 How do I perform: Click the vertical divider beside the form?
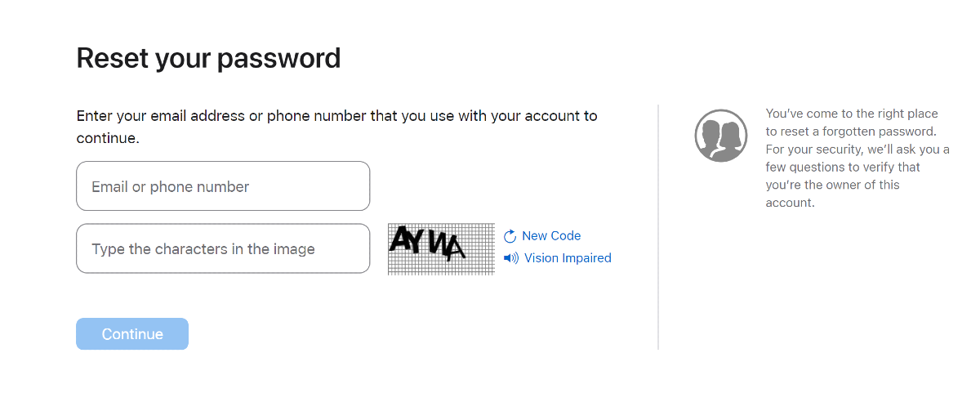(x=658, y=227)
